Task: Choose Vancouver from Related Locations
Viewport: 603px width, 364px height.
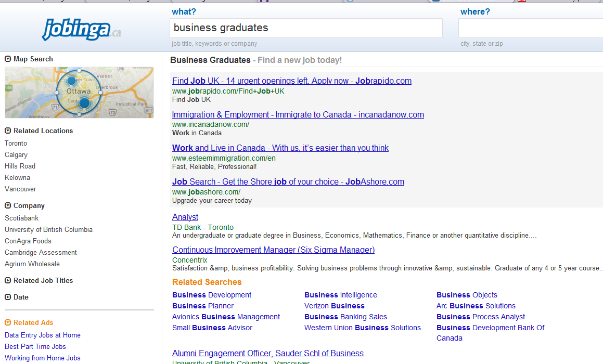Action: coord(20,189)
